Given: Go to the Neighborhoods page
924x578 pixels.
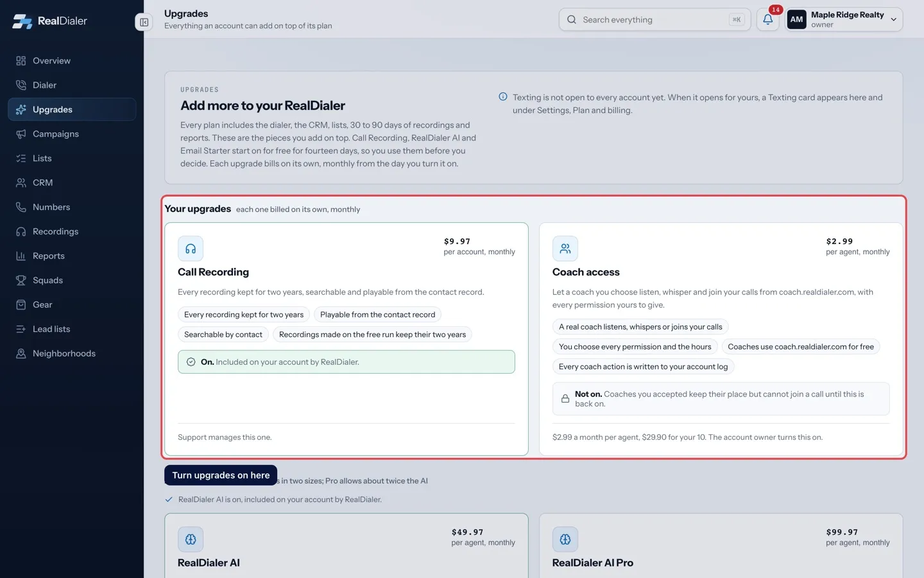Looking at the screenshot, I should pos(72,354).
